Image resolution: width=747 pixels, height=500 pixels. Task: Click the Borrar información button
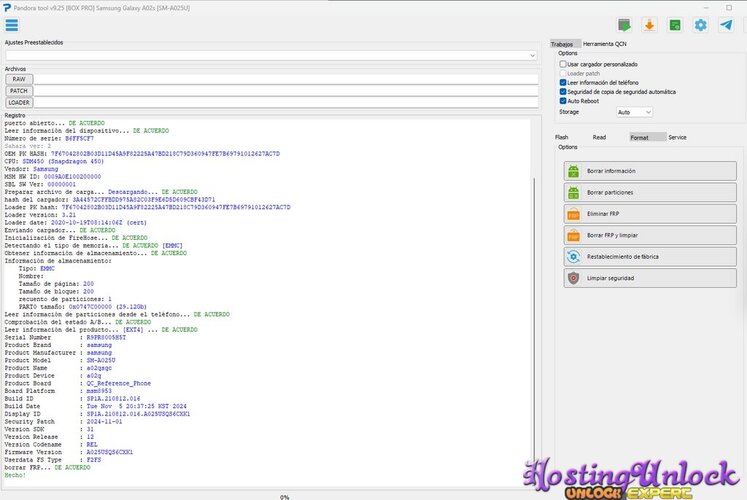pyautogui.click(x=650, y=171)
